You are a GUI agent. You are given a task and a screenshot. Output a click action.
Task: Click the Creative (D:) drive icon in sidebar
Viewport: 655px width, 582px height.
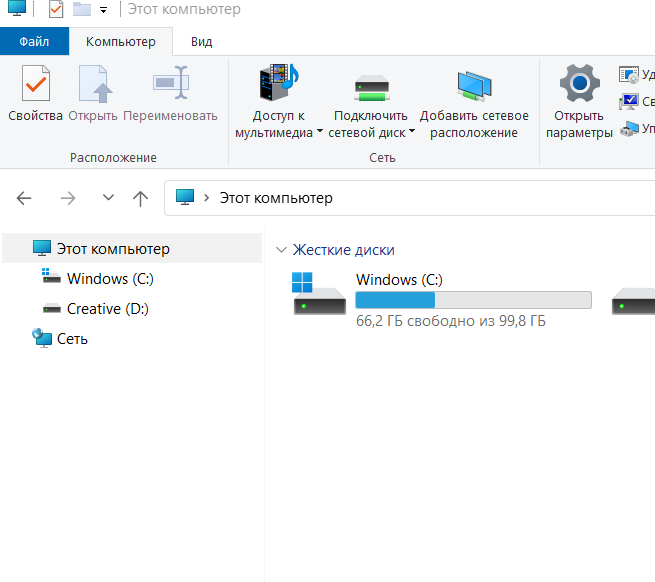[x=52, y=309]
